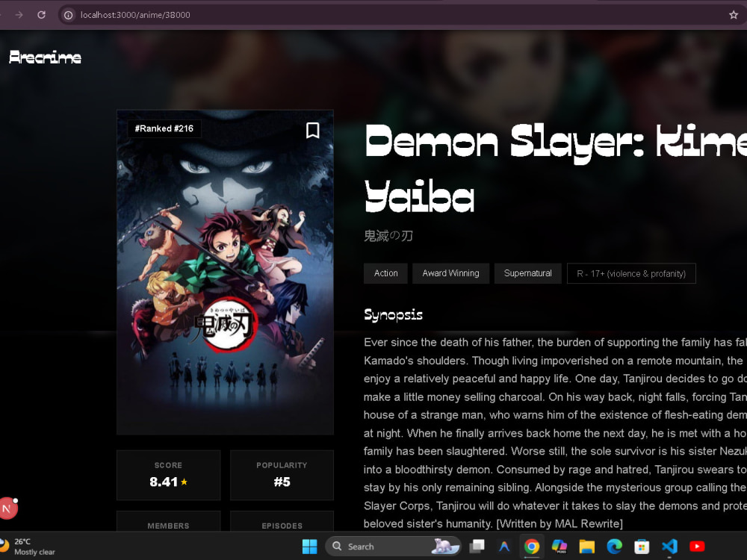Open Microsoft Store from taskbar
The width and height of the screenshot is (747, 560).
(642, 547)
